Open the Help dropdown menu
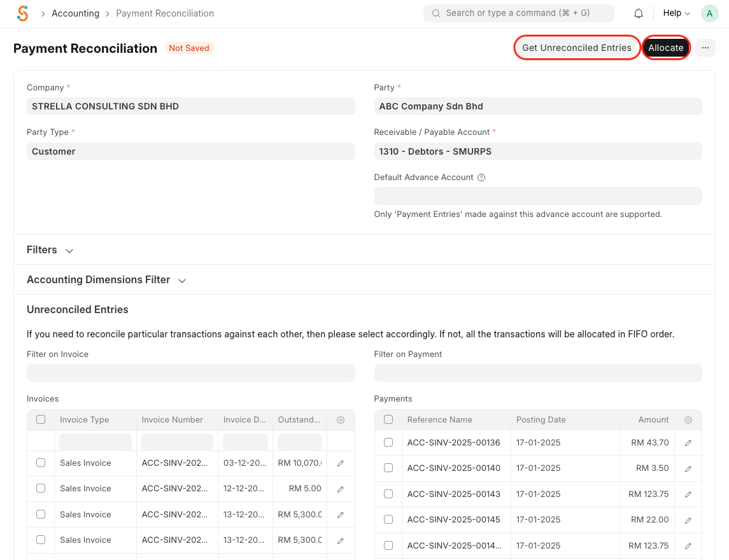Image resolution: width=729 pixels, height=560 pixels. click(676, 13)
